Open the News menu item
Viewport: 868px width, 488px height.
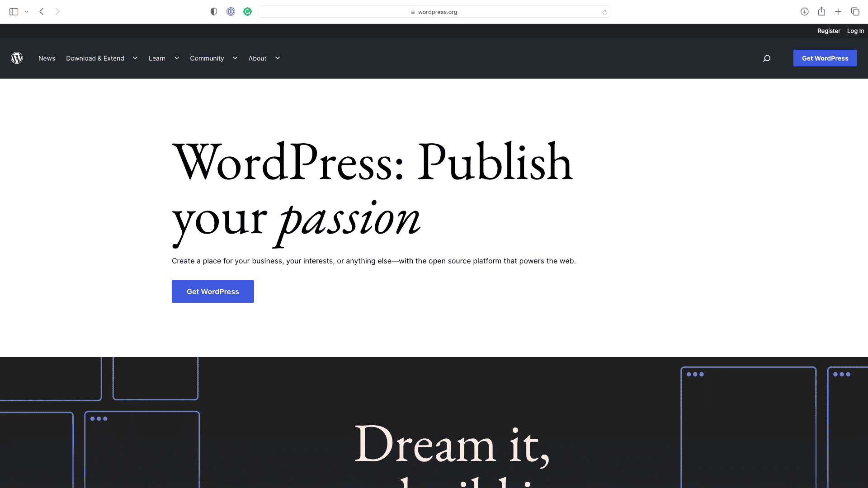47,58
